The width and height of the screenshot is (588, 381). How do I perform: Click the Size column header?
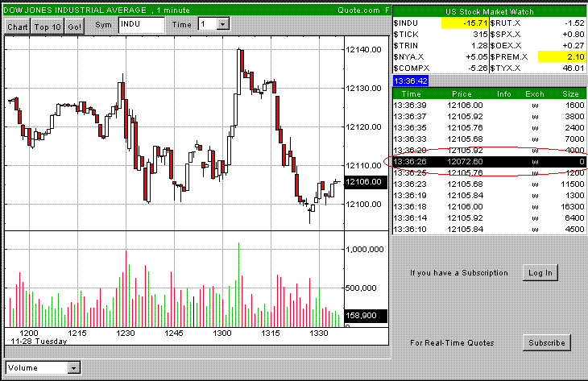[x=570, y=94]
